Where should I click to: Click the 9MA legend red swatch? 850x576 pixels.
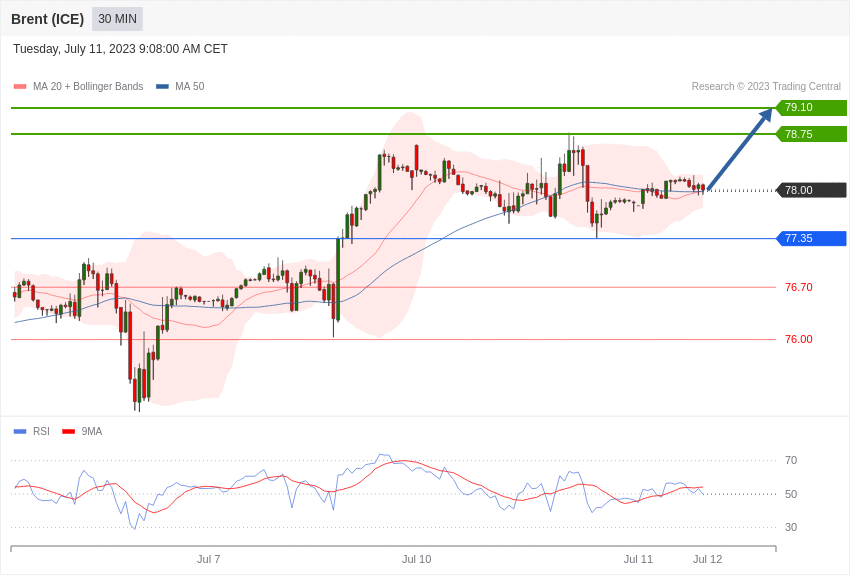tap(69, 431)
